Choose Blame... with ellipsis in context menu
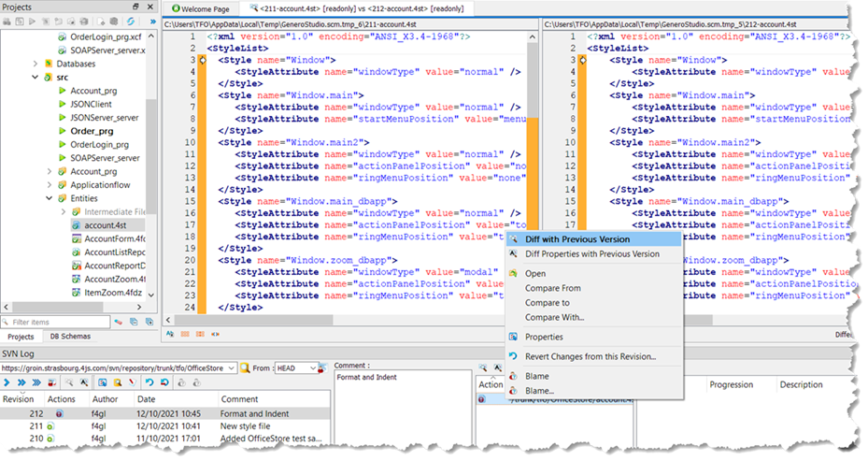868x461 pixels. [x=594, y=391]
